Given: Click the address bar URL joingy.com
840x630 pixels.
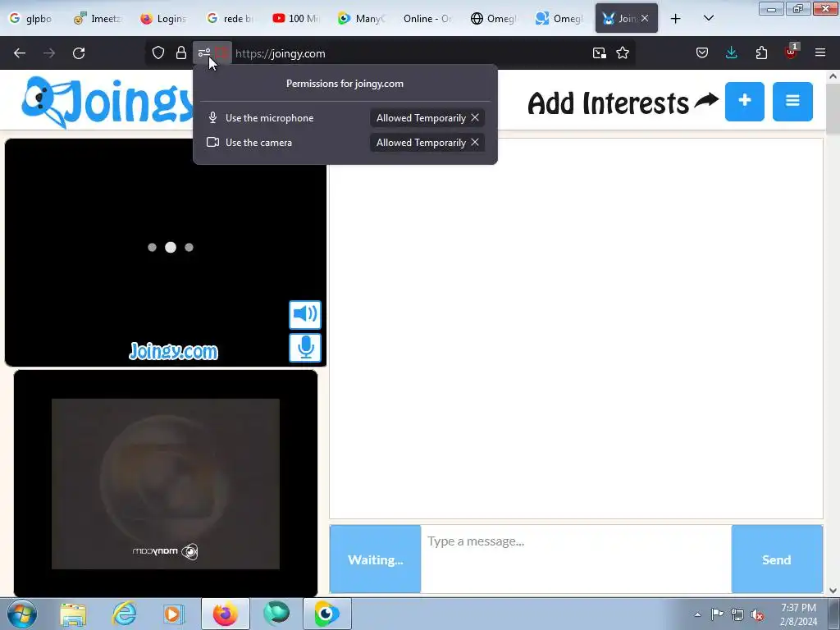Looking at the screenshot, I should (281, 53).
